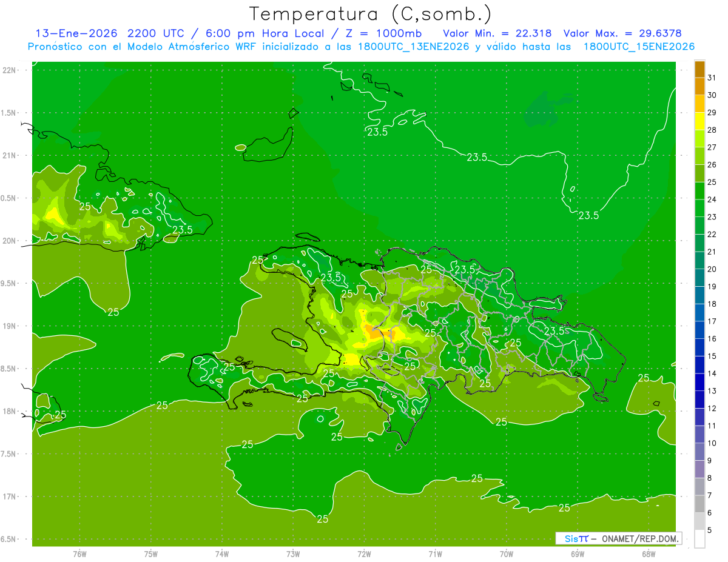728x562 pixels.
Task: Click the '22N' latitude axis label
Action: click(x=9, y=70)
